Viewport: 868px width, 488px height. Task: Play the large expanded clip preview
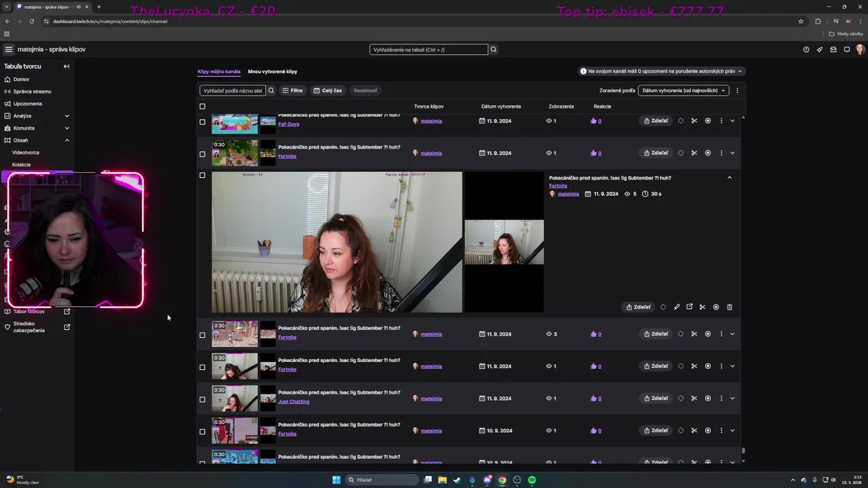[x=337, y=242]
